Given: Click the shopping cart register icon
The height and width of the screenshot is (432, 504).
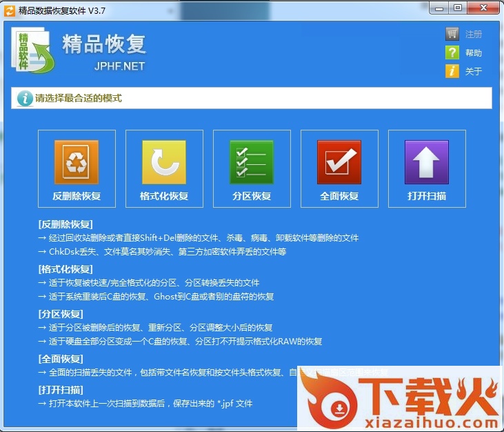Looking at the screenshot, I should 452,34.
